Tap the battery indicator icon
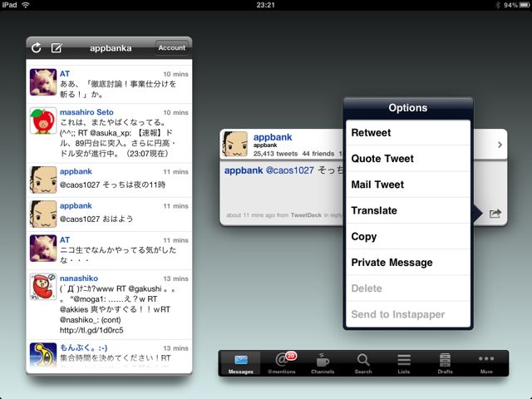This screenshot has width=532, height=399. tap(524, 5)
